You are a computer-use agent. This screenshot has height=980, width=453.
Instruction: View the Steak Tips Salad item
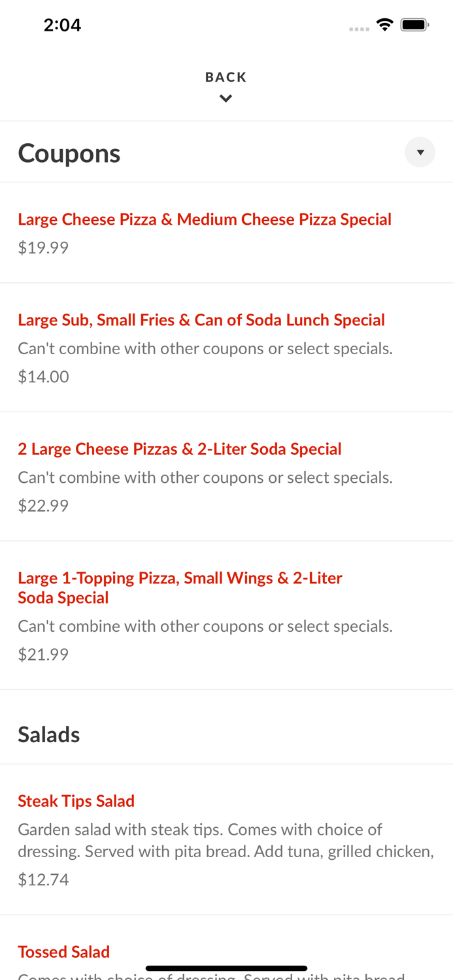click(76, 800)
